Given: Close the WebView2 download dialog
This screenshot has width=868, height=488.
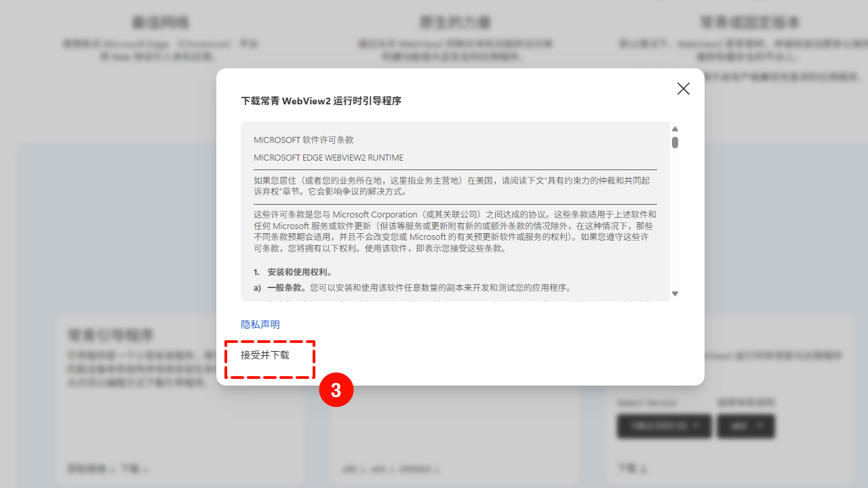Looking at the screenshot, I should pos(684,89).
